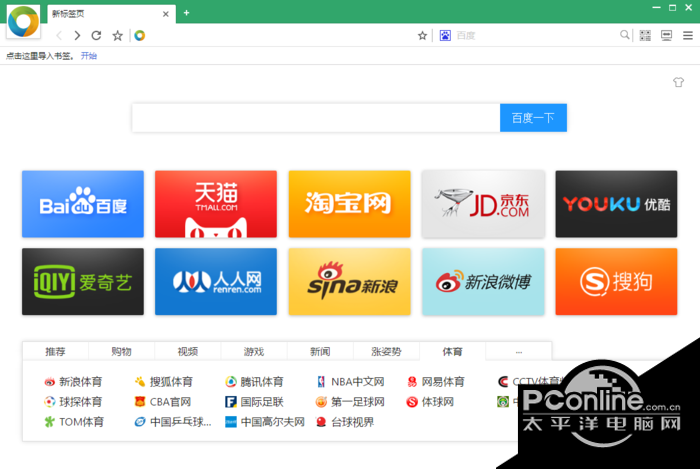
Task: Open the JD.COM 京东 tile
Action: click(483, 204)
